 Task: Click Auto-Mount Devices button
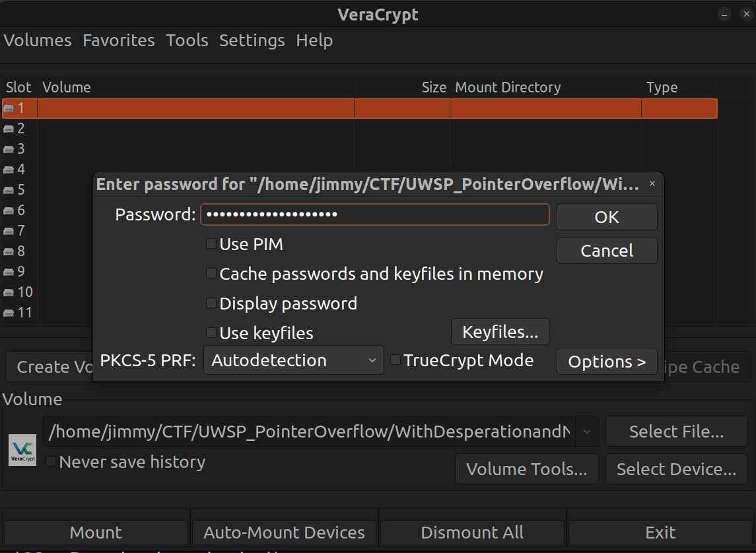284,533
